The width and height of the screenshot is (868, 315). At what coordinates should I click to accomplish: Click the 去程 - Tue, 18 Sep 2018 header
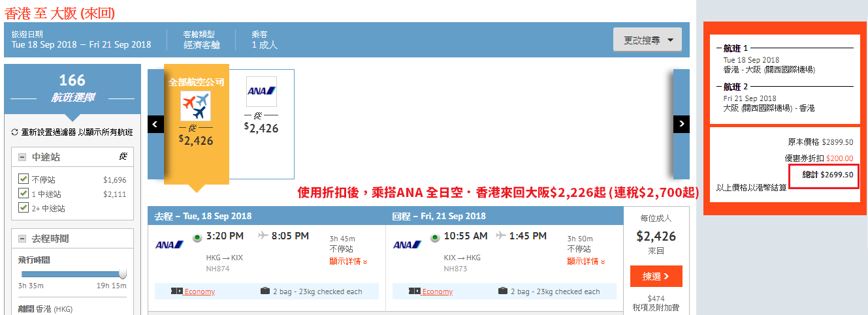tap(203, 216)
